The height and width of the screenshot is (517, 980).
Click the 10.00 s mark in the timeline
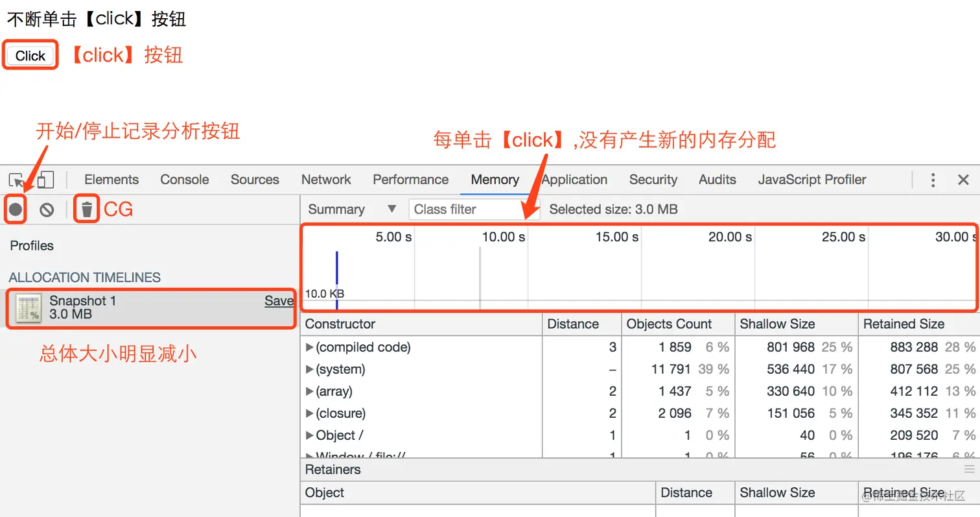pos(504,237)
